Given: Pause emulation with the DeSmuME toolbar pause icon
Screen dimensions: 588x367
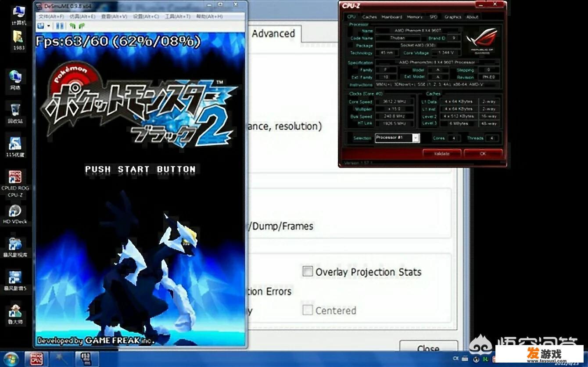Looking at the screenshot, I should [x=59, y=26].
